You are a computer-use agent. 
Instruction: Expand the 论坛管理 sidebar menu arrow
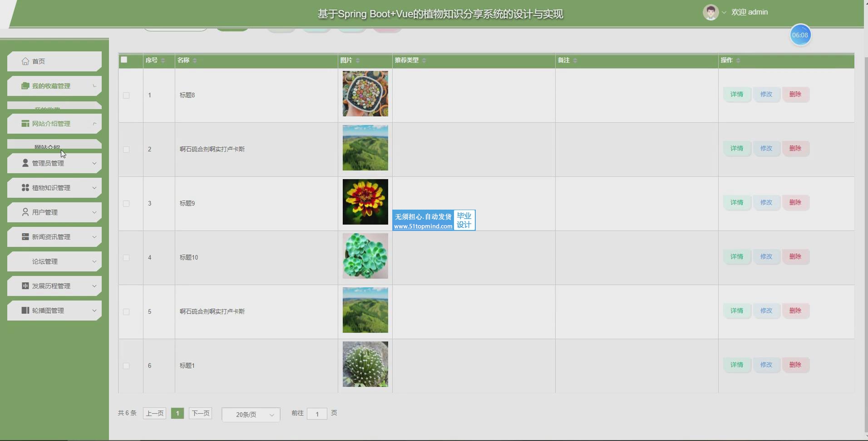[94, 261]
